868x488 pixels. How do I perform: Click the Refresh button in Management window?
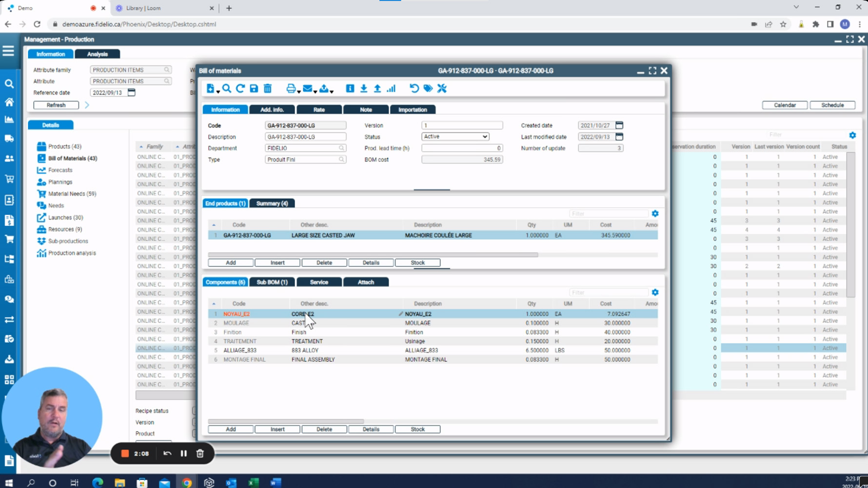(56, 105)
